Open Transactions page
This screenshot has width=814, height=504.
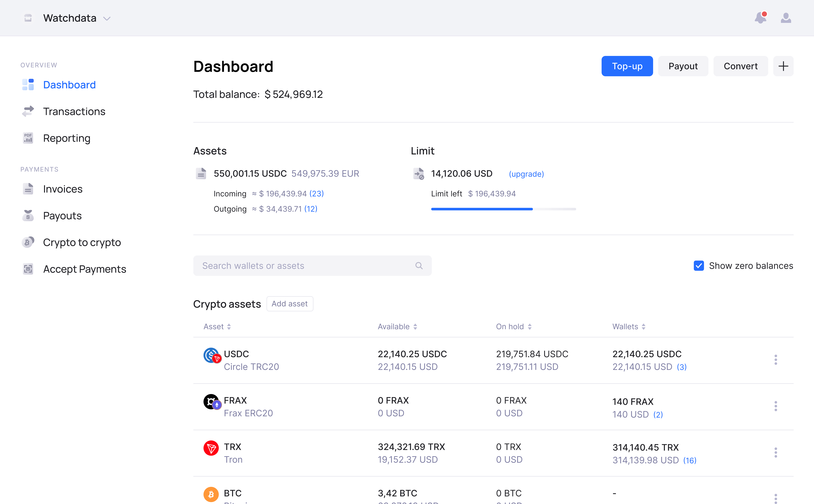[74, 111]
